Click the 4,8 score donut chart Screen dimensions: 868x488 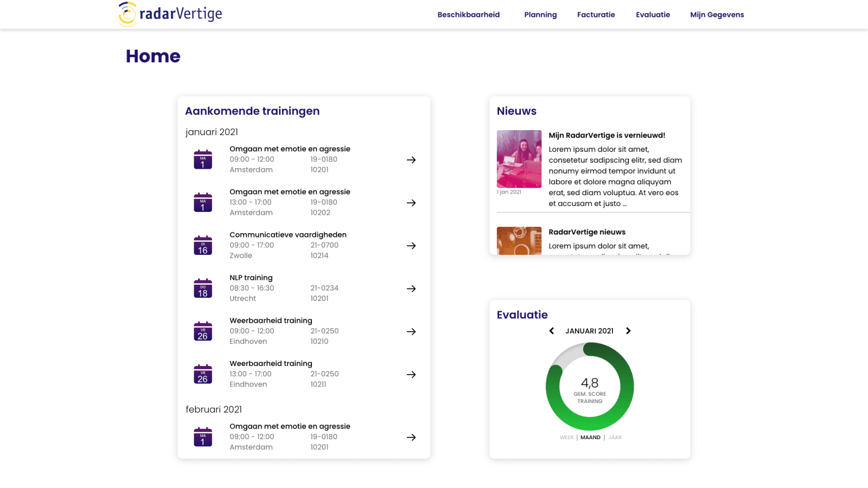[x=590, y=387]
